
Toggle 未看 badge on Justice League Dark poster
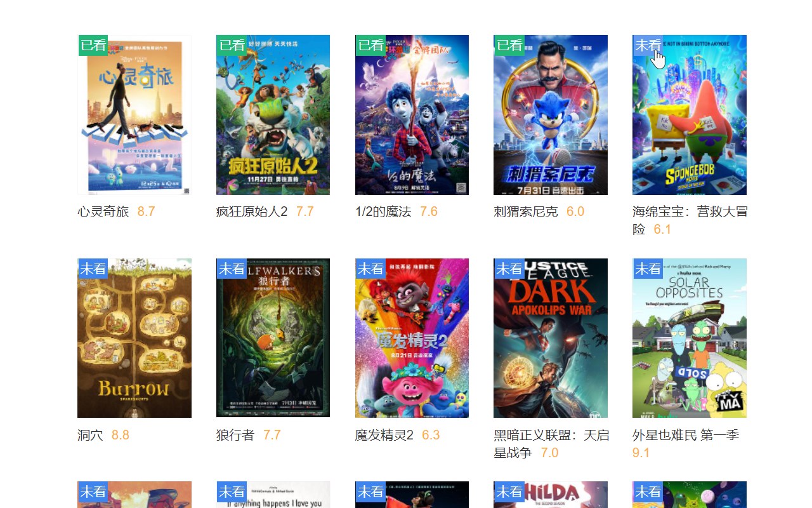click(x=509, y=269)
